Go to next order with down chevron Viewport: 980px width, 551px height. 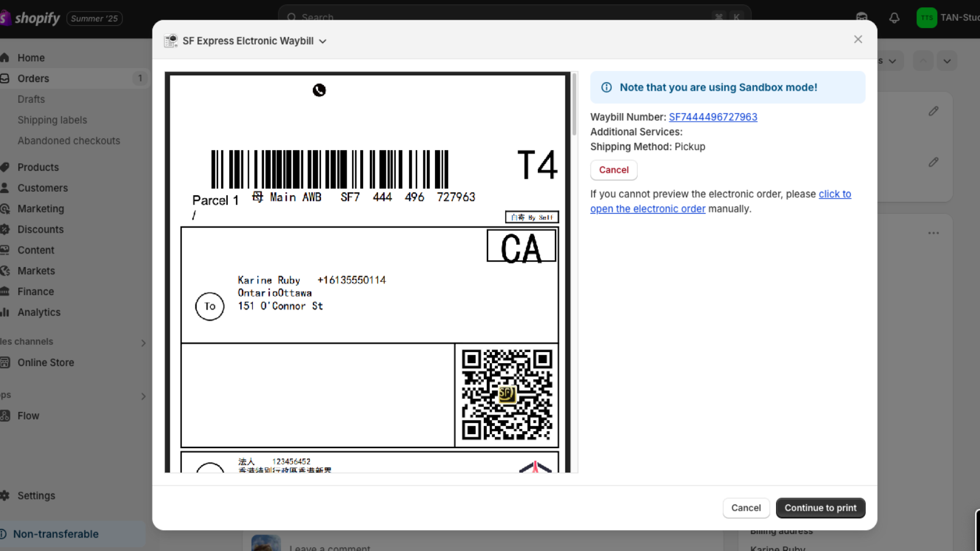click(947, 61)
